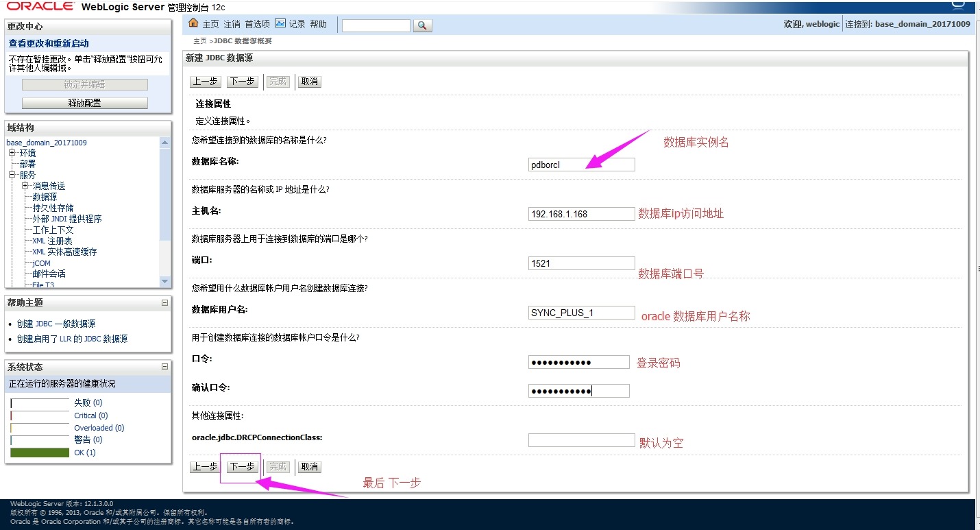Click the 警告 (0) status link
Image resolution: width=980 pixels, height=530 pixels.
tap(88, 439)
